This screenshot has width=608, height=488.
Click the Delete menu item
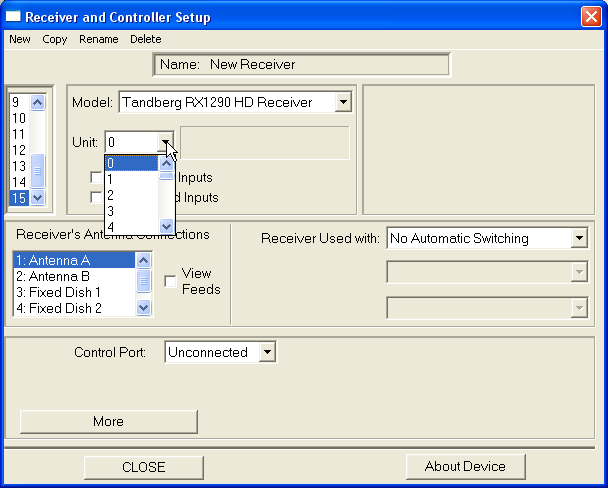coord(145,39)
